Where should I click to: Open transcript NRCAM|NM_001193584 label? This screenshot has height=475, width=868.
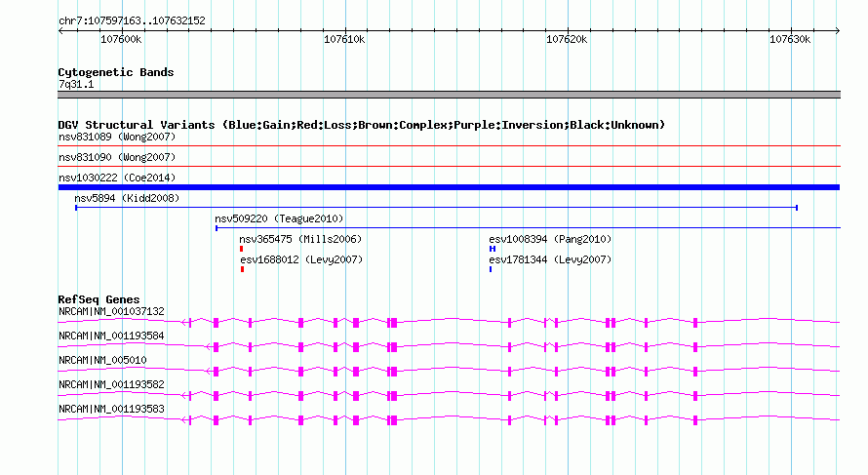(x=111, y=336)
